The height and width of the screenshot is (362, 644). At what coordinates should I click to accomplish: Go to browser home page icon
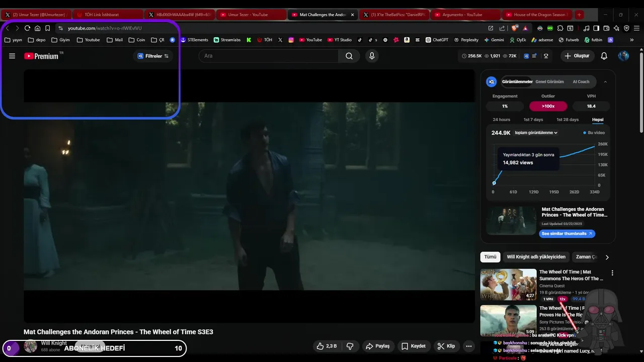point(37,28)
